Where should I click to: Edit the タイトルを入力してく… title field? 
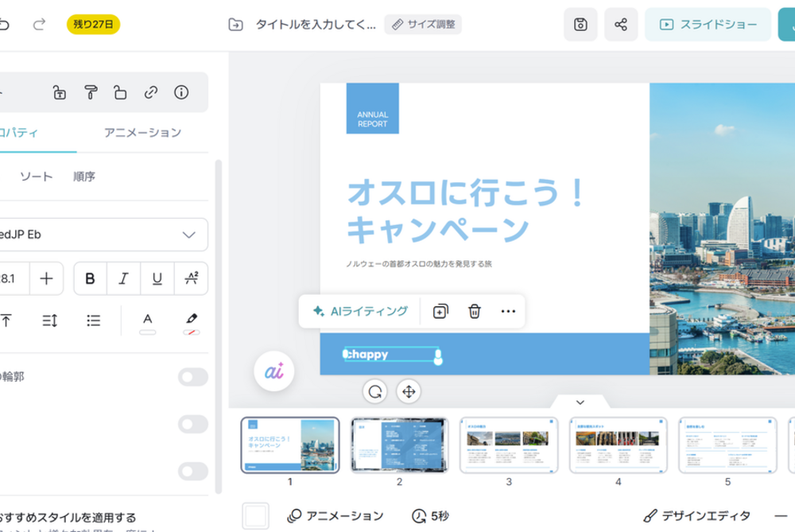[316, 25]
